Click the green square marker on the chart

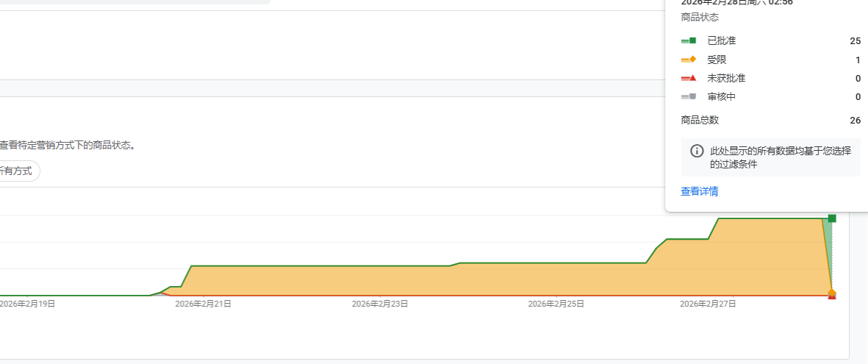(832, 218)
